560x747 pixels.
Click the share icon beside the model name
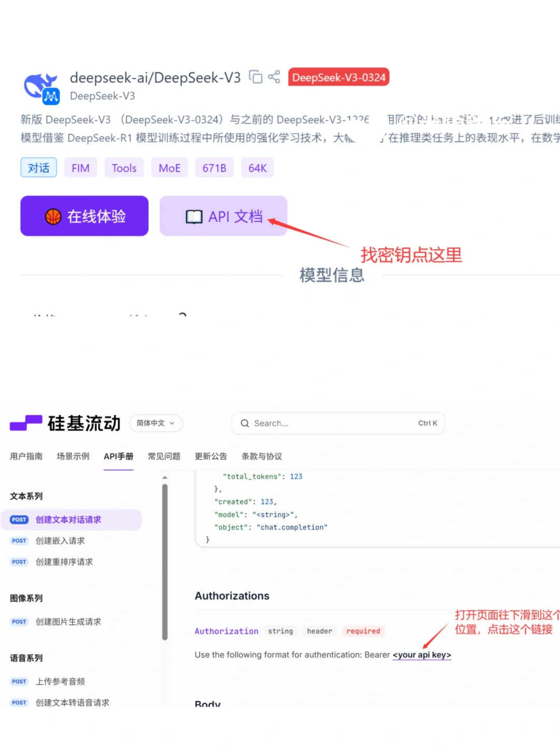[x=274, y=77]
